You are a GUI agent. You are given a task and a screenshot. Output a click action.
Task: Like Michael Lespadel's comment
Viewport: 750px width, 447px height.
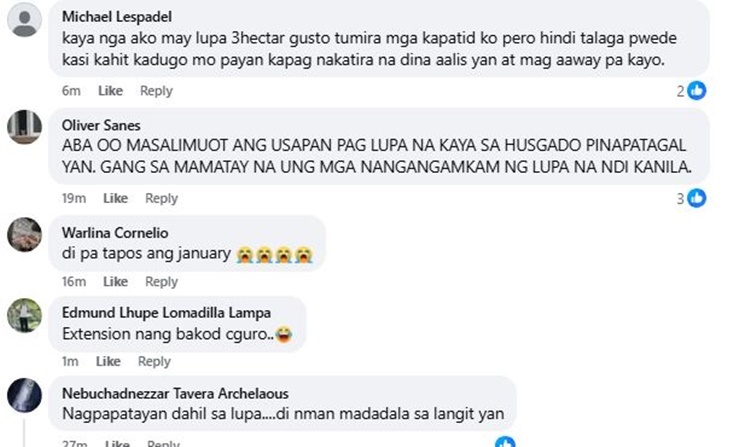coord(110,91)
